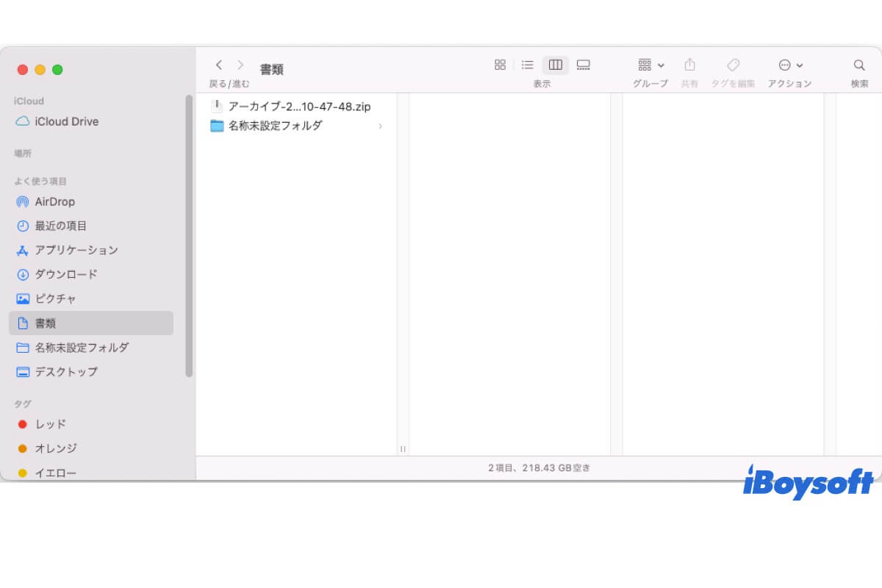The image size is (882, 588).
Task: Select ダウンロード in the sidebar
Action: coord(65,274)
